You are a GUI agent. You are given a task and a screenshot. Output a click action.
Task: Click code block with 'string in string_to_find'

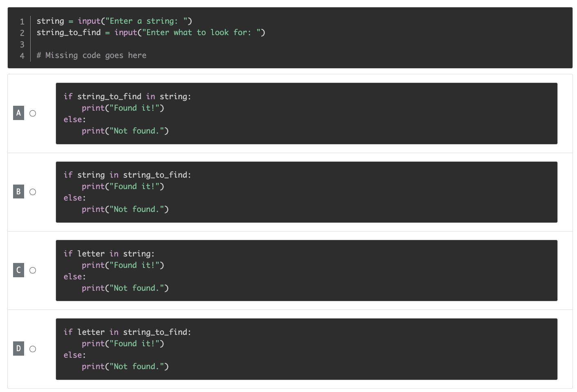(x=306, y=192)
